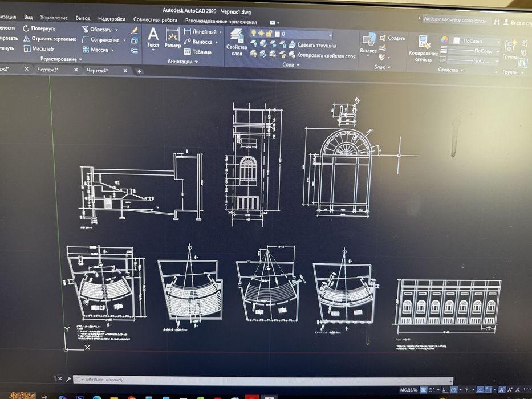
Task: Open the Вид ribbon tab
Action: point(28,17)
